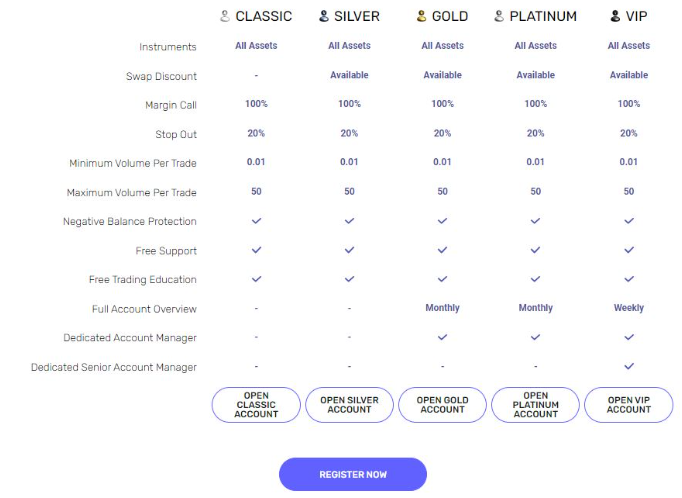Screen dimensions: 682x498
Task: Click Platinum Free Trading Education checkmark
Action: [x=535, y=279]
